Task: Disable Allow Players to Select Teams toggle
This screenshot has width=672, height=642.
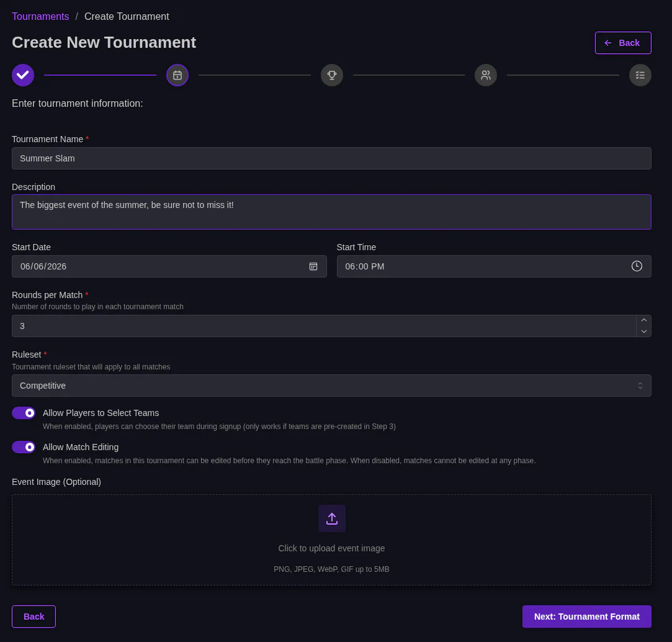Action: tap(24, 413)
